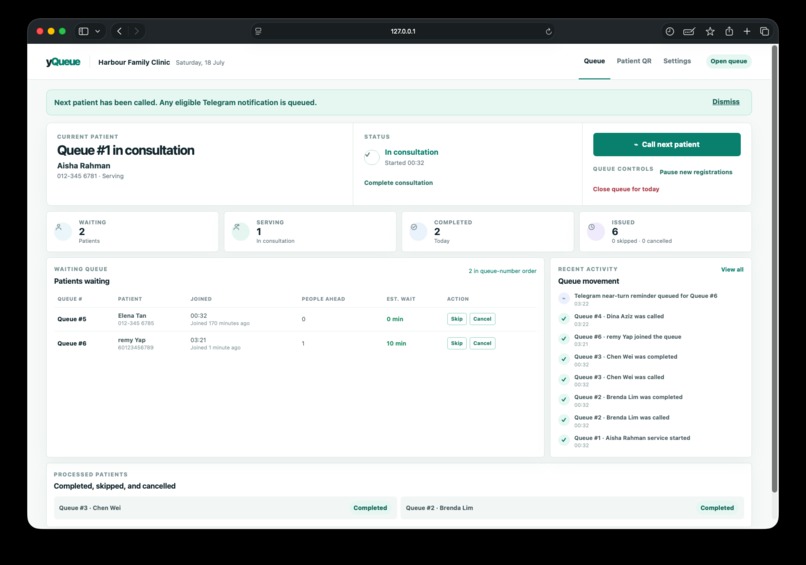Open the page settings icon in the address bar
Image resolution: width=806 pixels, height=565 pixels.
(x=258, y=31)
